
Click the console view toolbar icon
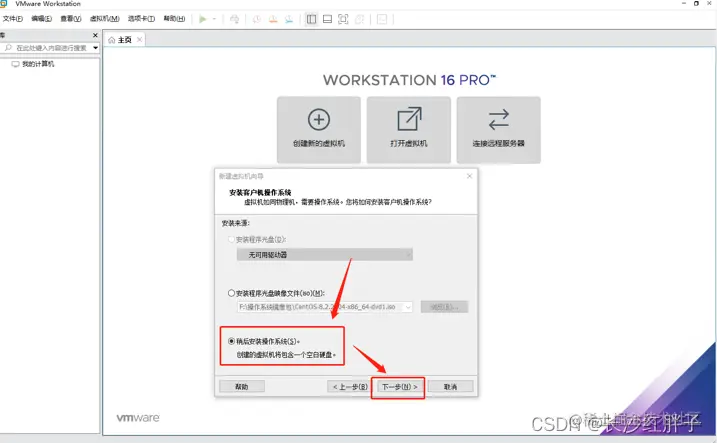click(382, 19)
